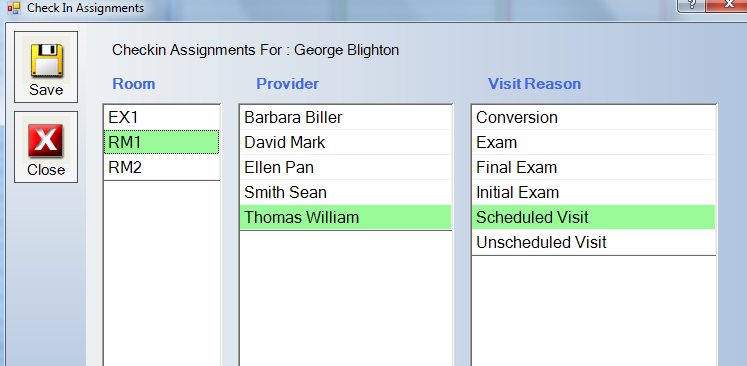Pick Ellen Pan in Provider list
Image resolution: width=747 pixels, height=366 pixels.
(345, 167)
